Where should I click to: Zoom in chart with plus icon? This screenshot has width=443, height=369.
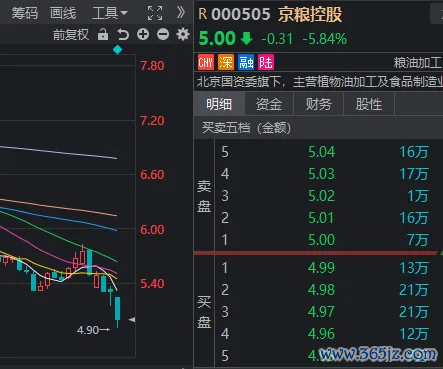click(143, 34)
